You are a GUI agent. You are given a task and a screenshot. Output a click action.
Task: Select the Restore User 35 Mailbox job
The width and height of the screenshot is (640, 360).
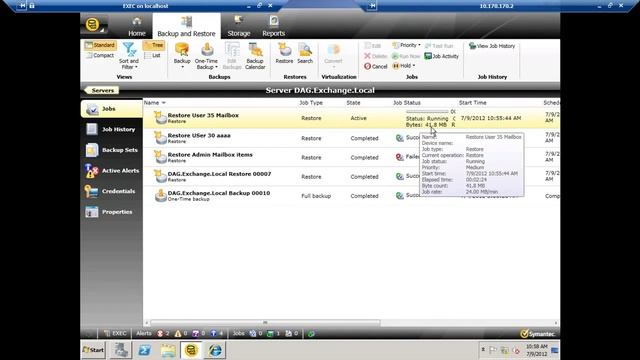351,118
